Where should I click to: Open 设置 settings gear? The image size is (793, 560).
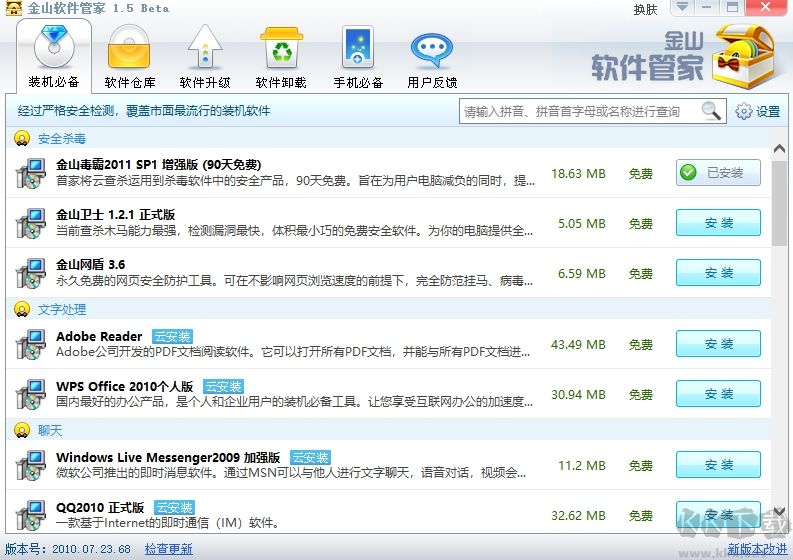(757, 111)
